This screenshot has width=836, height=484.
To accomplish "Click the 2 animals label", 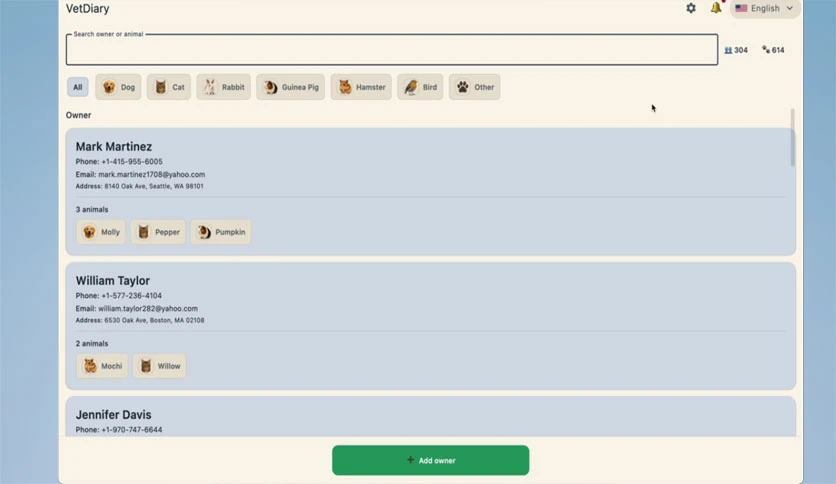I will (x=92, y=343).
